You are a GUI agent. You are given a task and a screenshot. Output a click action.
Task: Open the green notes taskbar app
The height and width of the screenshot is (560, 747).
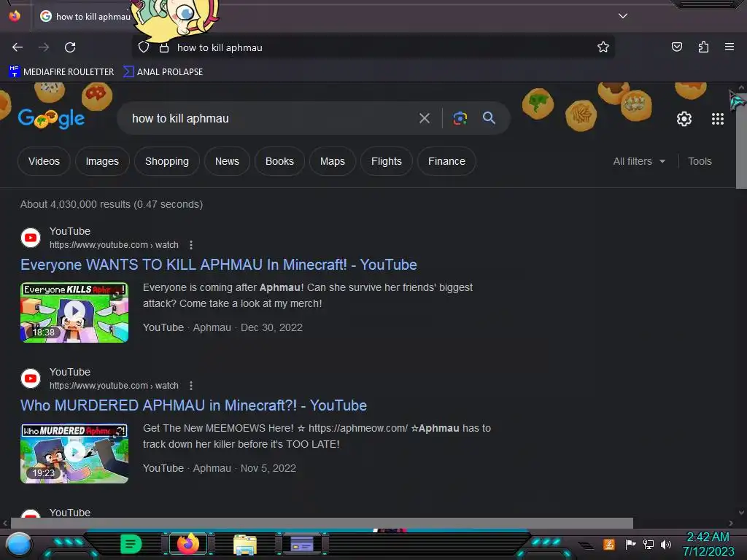point(131,544)
